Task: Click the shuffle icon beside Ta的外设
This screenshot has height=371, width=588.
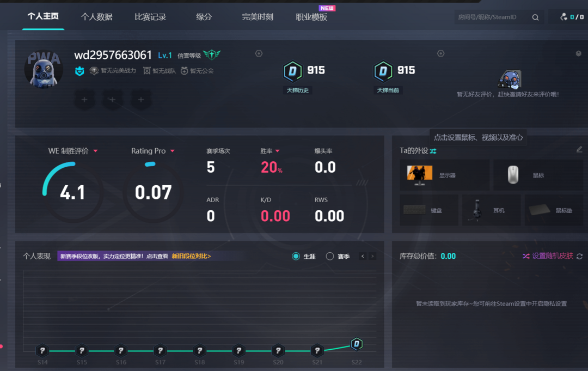Action: coord(433,151)
